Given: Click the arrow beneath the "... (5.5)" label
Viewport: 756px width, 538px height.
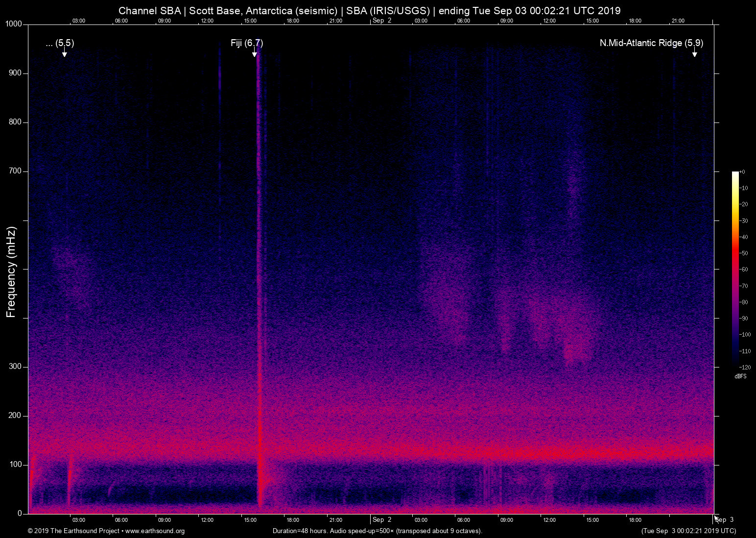Looking at the screenshot, I should point(64,53).
